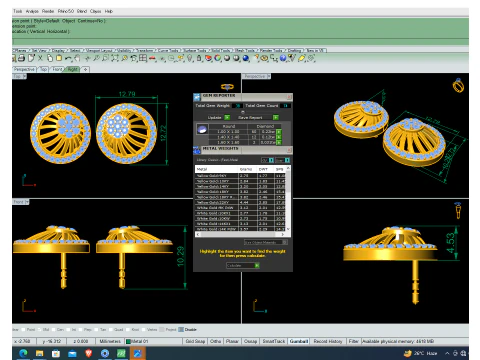Click the four-viewports layout icon

click(x=143, y=58)
